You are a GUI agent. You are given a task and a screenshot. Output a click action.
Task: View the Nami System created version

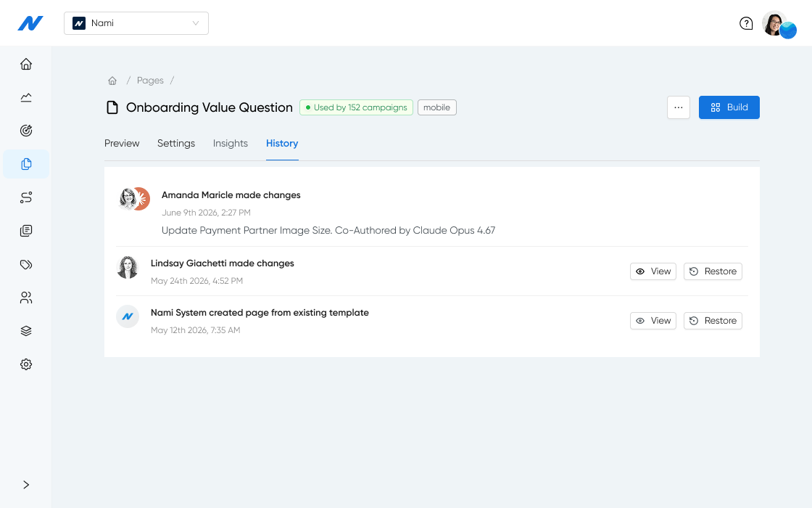pyautogui.click(x=653, y=320)
